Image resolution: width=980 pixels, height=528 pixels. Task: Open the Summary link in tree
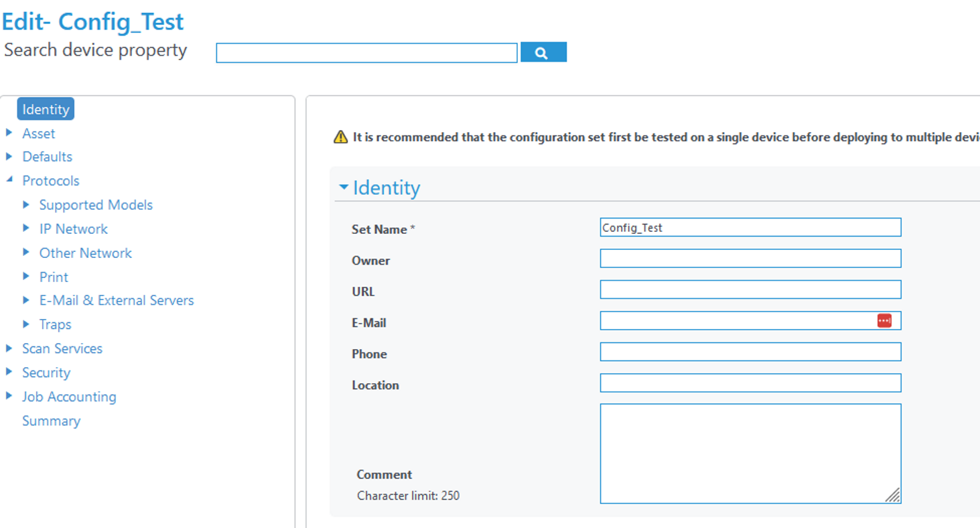tap(51, 421)
